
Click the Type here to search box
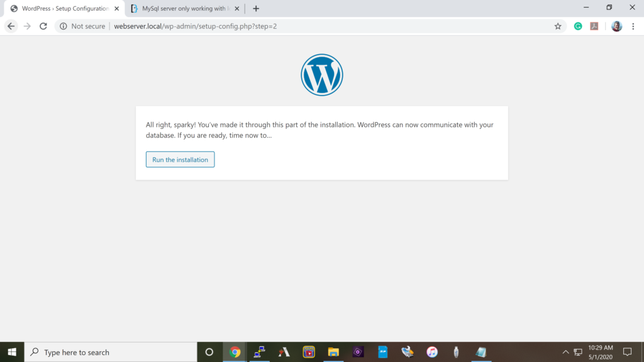pos(111,352)
